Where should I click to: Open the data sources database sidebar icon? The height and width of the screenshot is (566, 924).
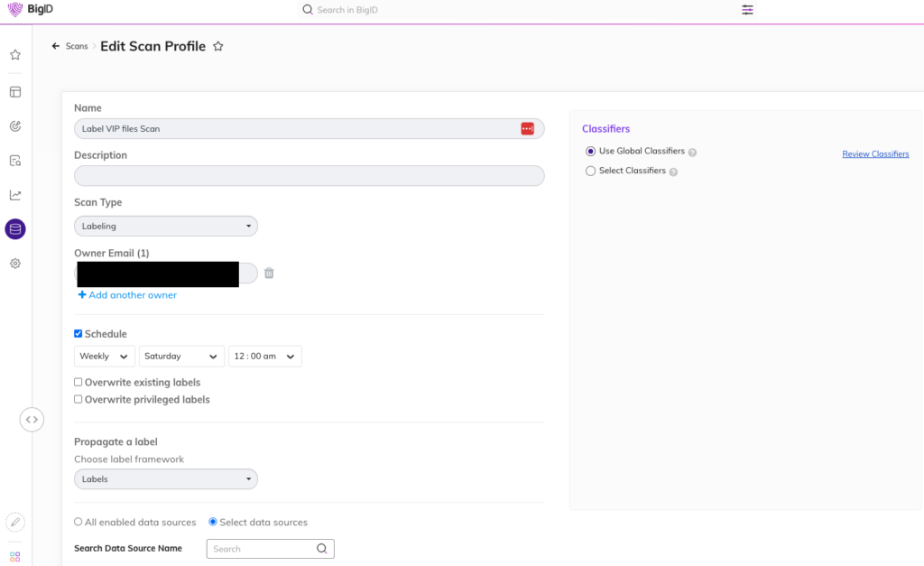click(x=15, y=229)
